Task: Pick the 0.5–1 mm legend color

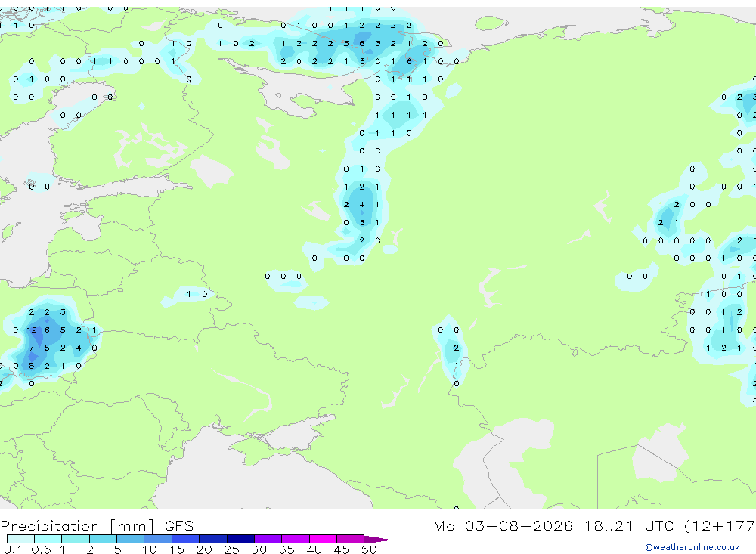Action: click(48, 539)
